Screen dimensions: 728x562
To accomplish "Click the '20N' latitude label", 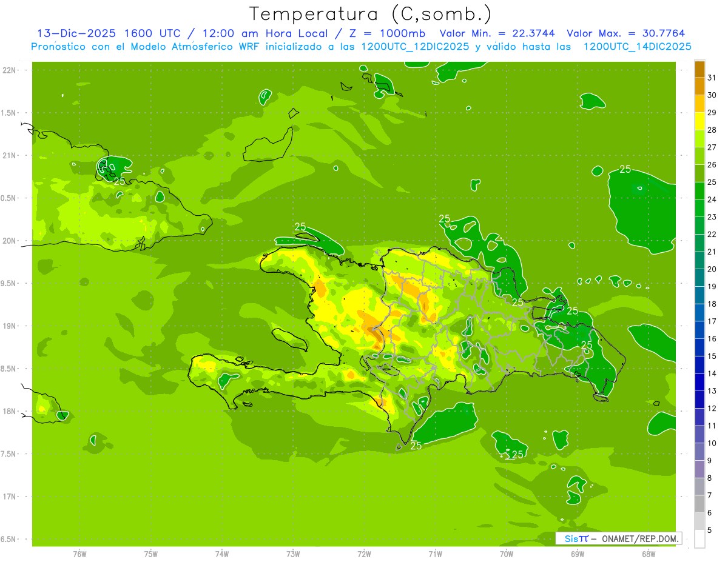I will pos(9,241).
